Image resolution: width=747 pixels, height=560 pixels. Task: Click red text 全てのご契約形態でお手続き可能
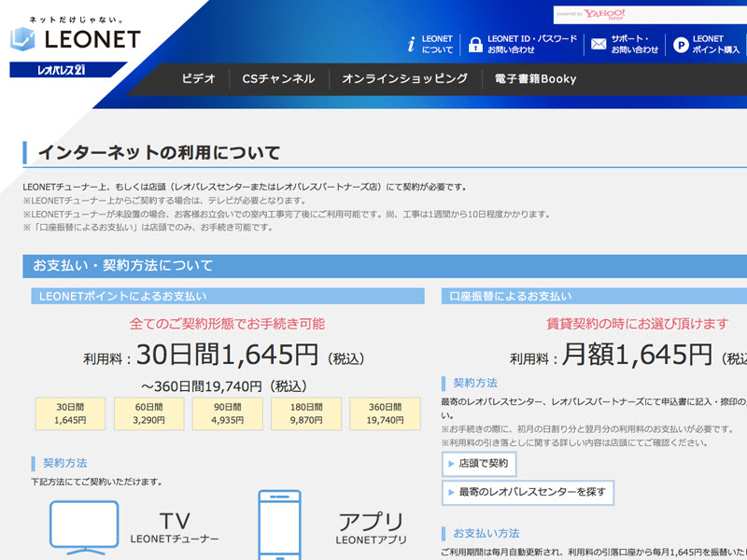[x=227, y=324]
